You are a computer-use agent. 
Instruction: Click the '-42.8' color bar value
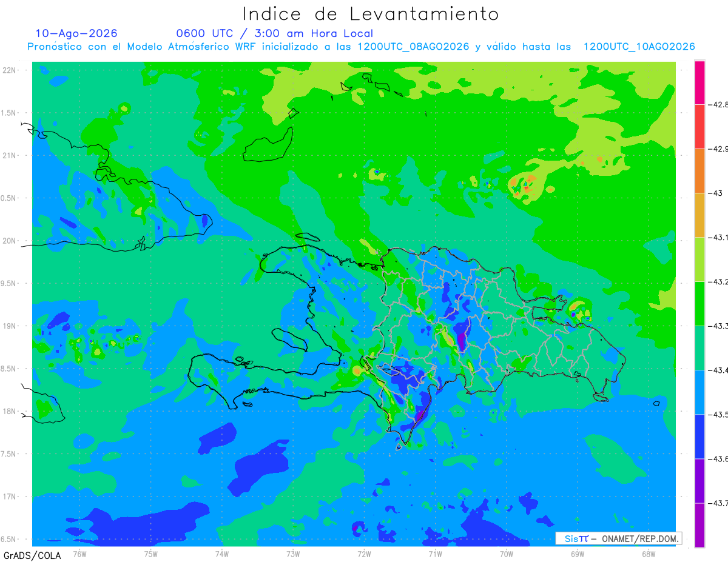pos(717,105)
